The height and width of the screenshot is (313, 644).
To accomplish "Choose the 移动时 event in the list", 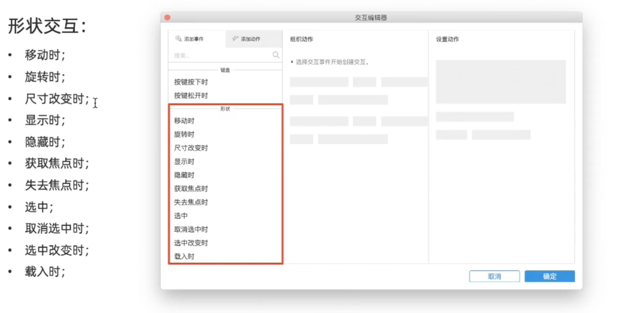I will pyautogui.click(x=184, y=121).
